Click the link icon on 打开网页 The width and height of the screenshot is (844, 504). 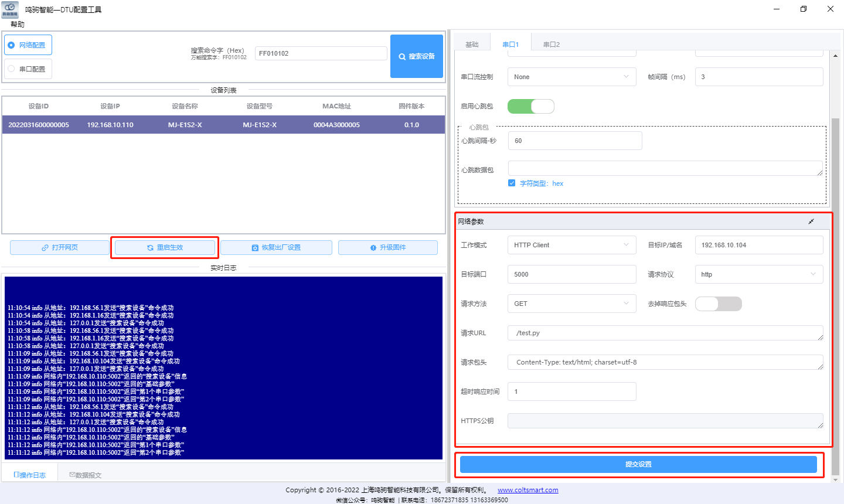(x=45, y=248)
